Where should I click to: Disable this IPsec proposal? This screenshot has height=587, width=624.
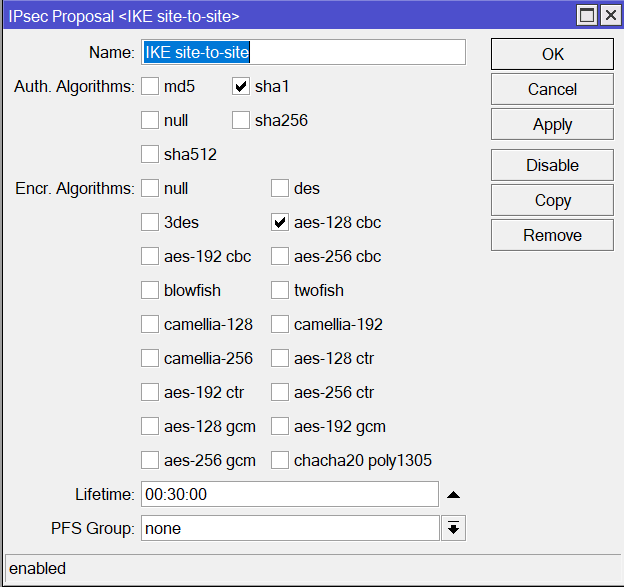coord(552,165)
